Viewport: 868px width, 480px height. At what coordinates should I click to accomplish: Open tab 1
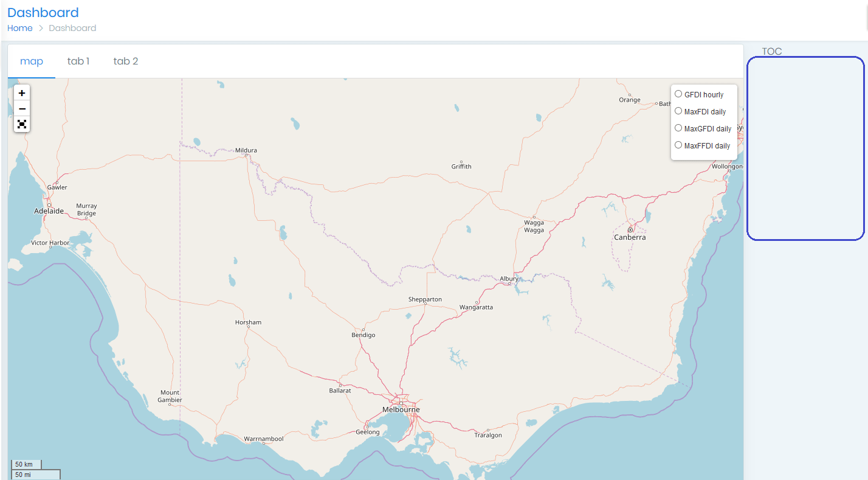click(x=78, y=61)
